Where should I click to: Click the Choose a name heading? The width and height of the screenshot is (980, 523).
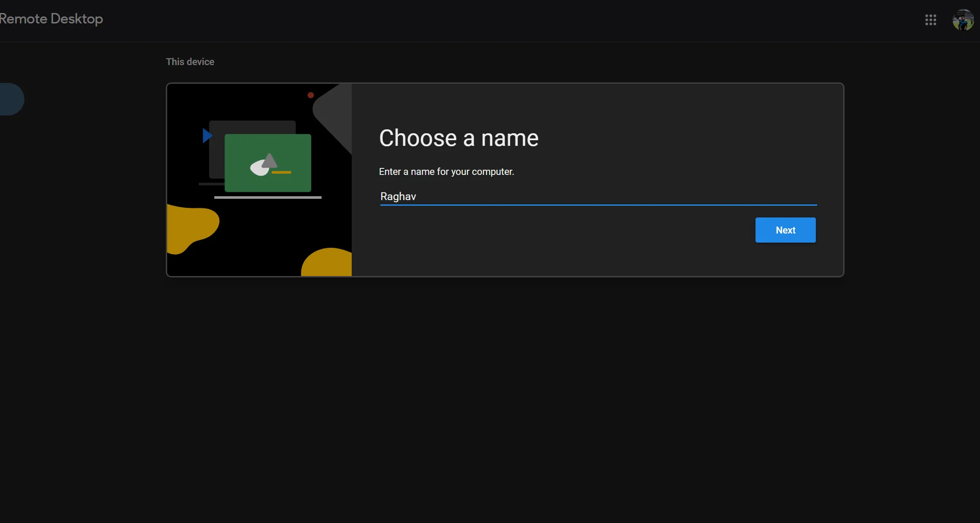[x=459, y=138]
